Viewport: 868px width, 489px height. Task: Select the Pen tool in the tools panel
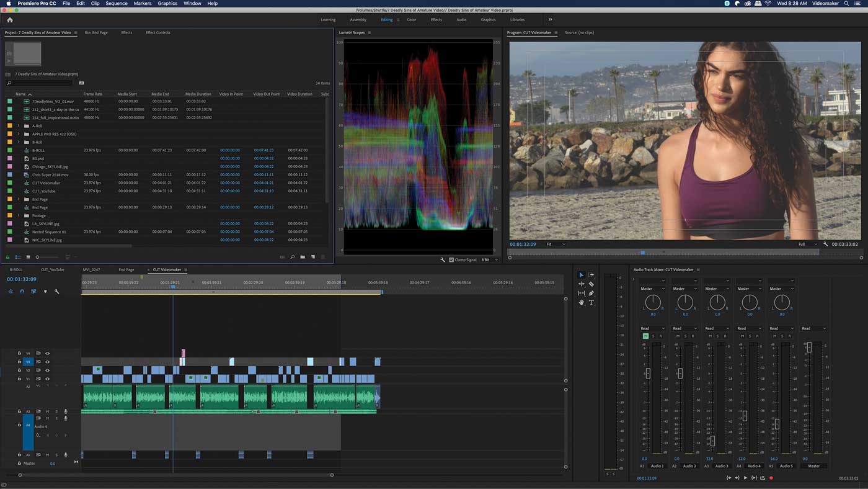(x=591, y=293)
